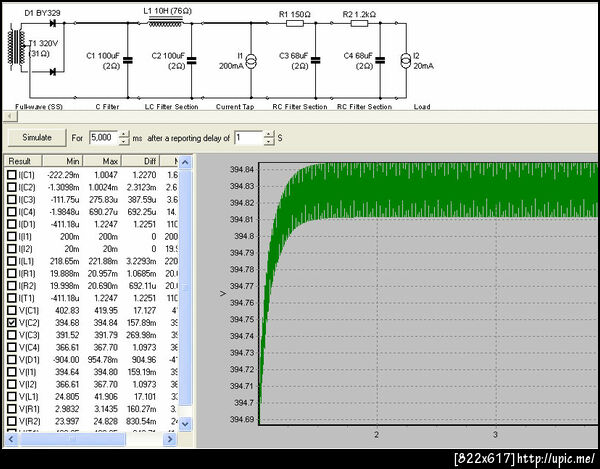
Task: Click the Full-wave (SS) section label
Action: tap(39, 107)
